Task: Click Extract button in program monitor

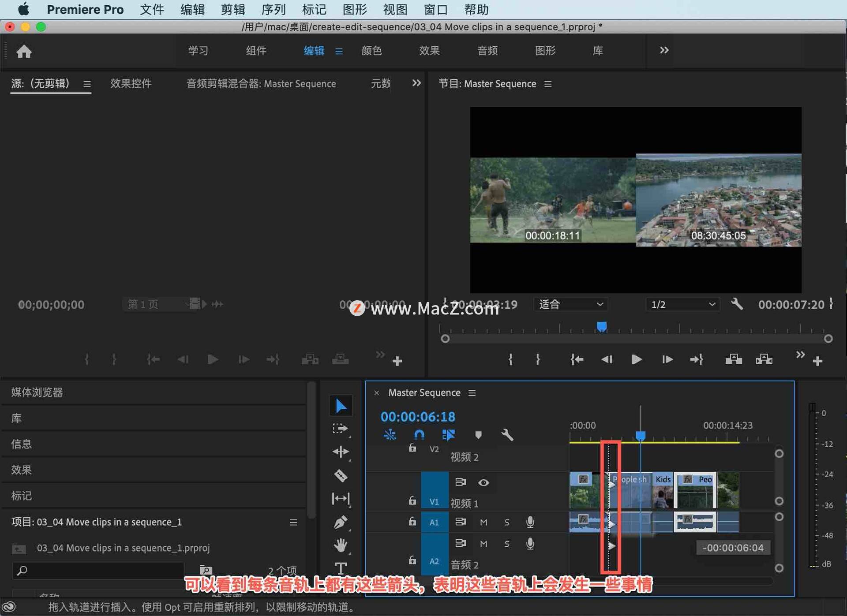Action: tap(764, 359)
